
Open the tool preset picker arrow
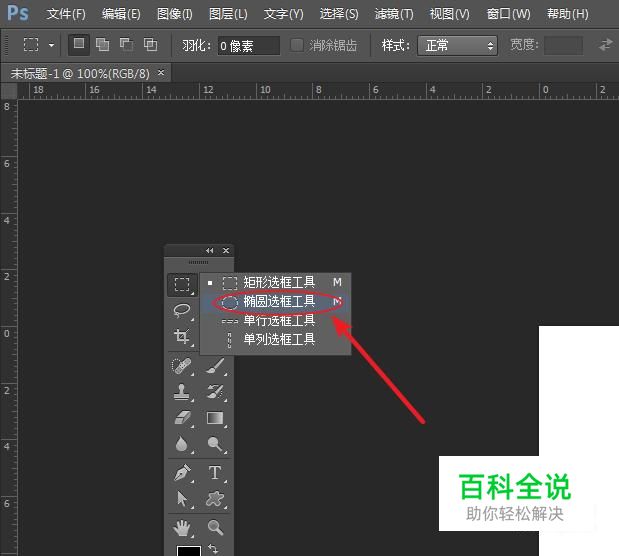(52, 45)
